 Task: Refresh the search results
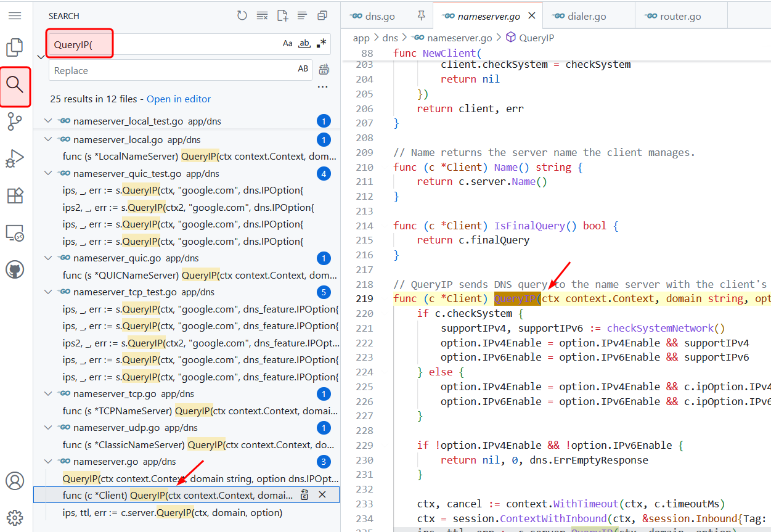click(242, 16)
